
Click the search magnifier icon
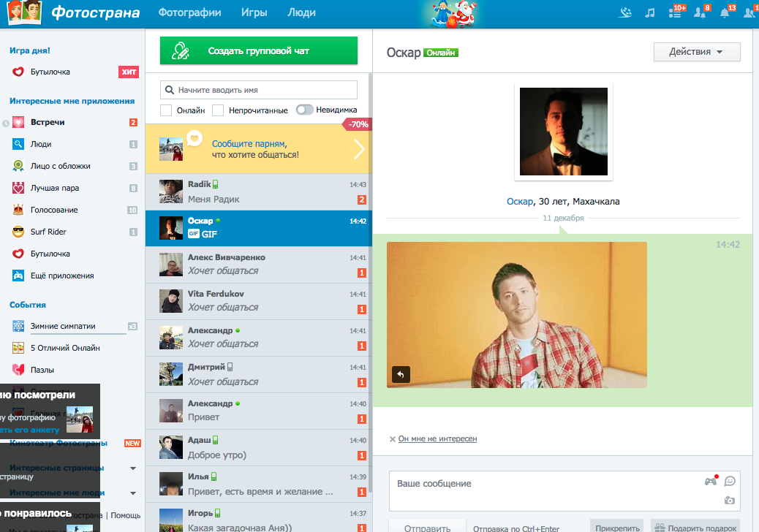coord(170,90)
